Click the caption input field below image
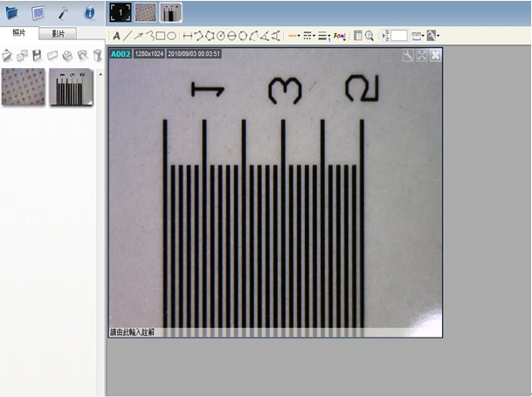Viewport: 532px width, 397px height. 275,332
